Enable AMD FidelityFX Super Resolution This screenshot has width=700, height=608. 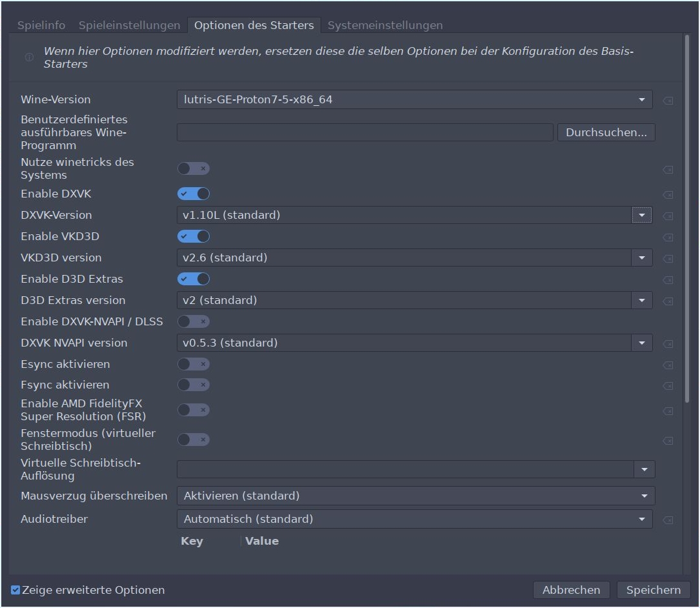193,409
